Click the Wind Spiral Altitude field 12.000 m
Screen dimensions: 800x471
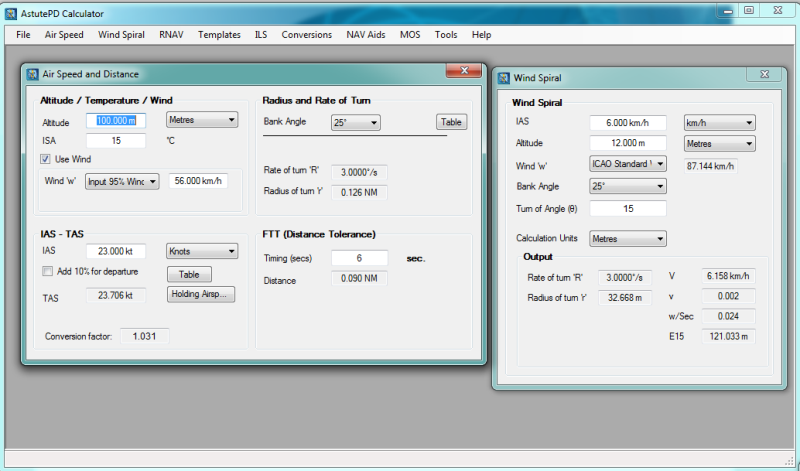(628, 143)
